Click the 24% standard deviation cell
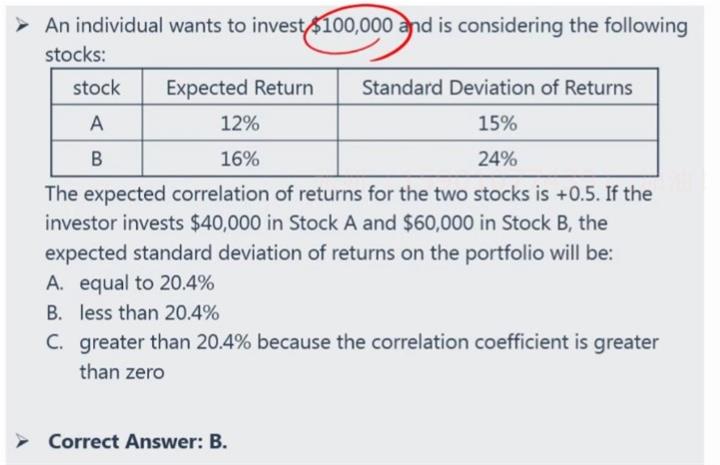The width and height of the screenshot is (720, 465). click(497, 159)
